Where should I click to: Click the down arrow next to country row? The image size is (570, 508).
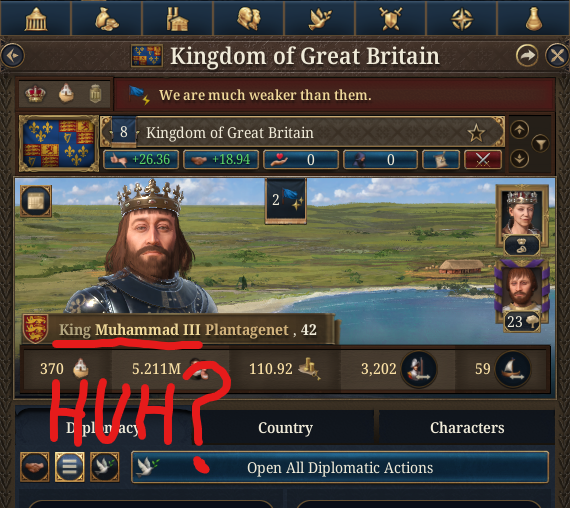520,159
